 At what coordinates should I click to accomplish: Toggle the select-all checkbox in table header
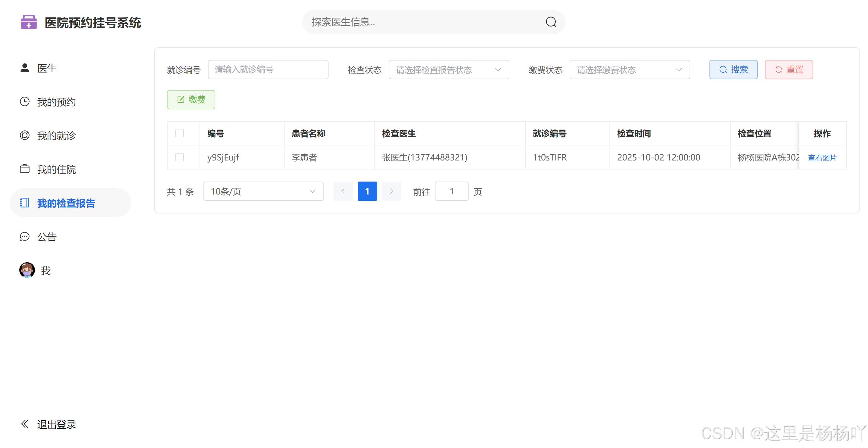pyautogui.click(x=180, y=133)
